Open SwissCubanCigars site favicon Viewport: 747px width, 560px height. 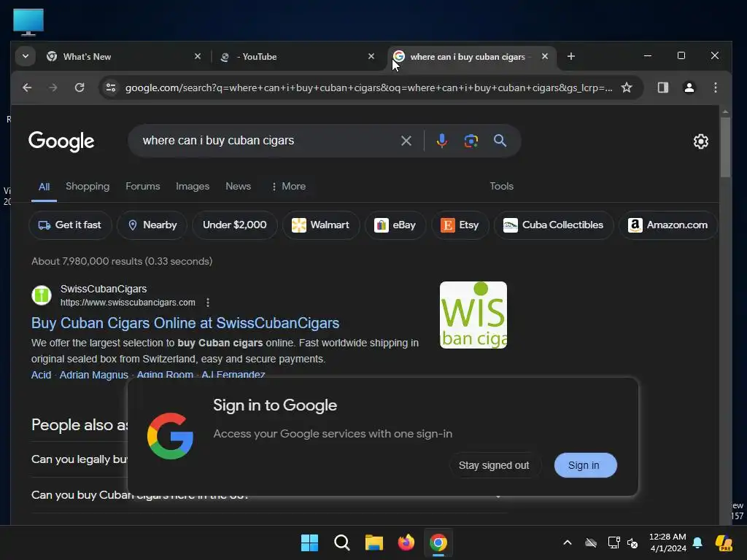point(42,295)
